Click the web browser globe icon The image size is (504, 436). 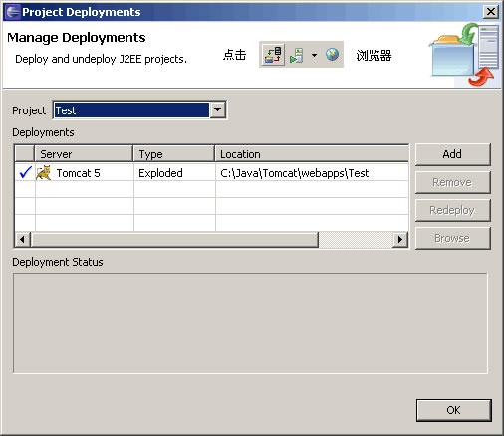coord(332,54)
